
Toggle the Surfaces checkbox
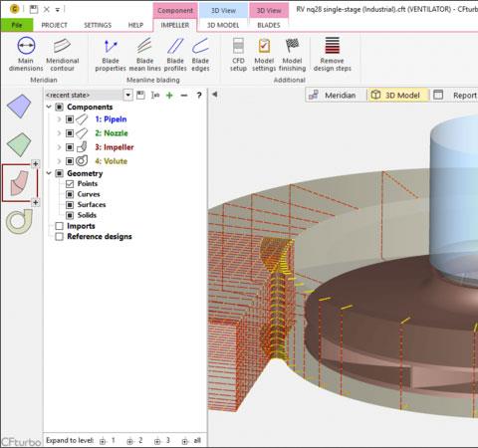70,205
